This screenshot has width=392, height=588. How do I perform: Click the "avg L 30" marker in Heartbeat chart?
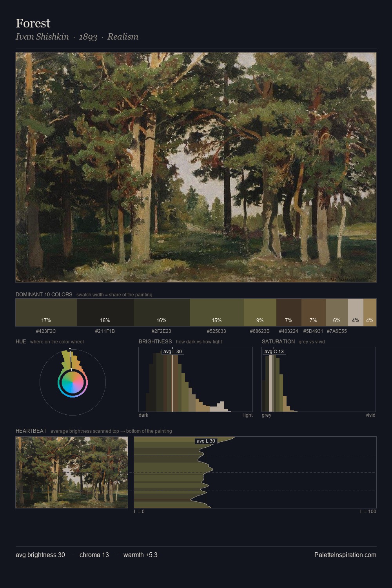point(206,441)
